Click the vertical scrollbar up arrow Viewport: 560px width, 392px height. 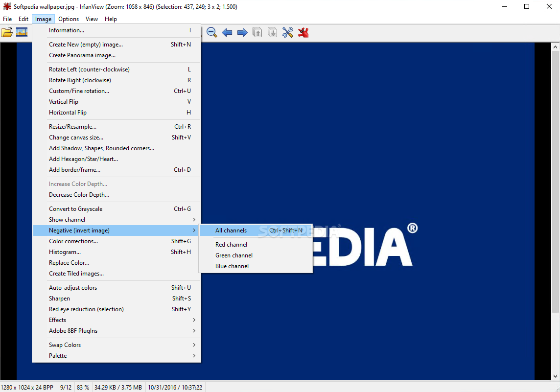[x=556, y=46]
